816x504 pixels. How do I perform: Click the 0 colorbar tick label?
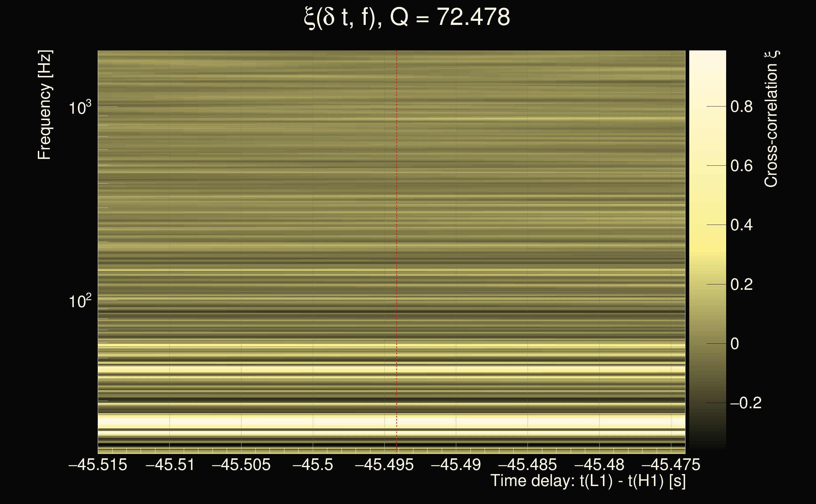(735, 344)
